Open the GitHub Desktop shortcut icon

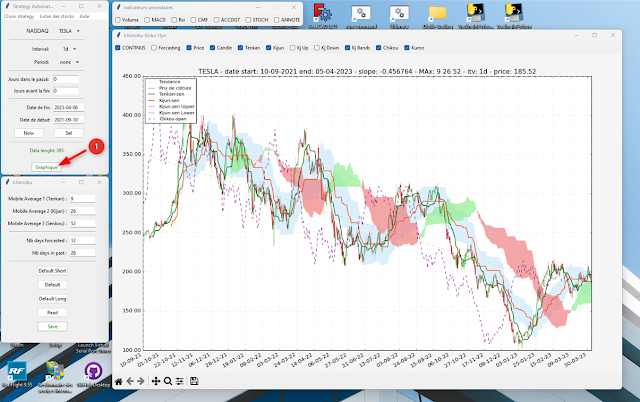point(93,372)
